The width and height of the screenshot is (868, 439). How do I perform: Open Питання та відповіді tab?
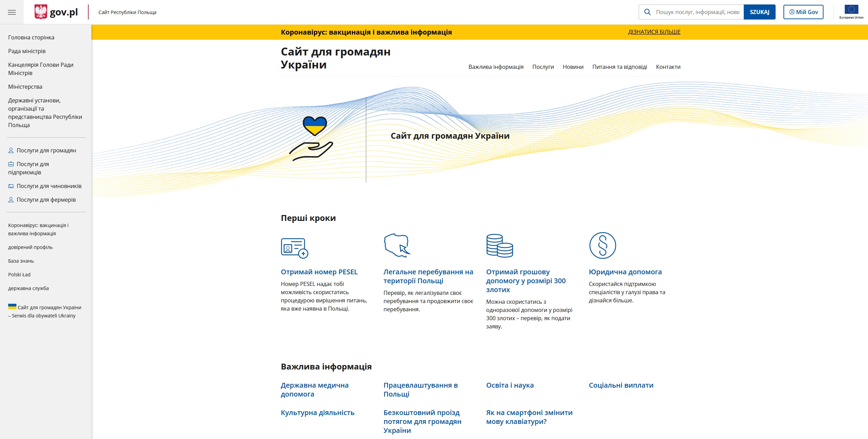click(x=620, y=67)
